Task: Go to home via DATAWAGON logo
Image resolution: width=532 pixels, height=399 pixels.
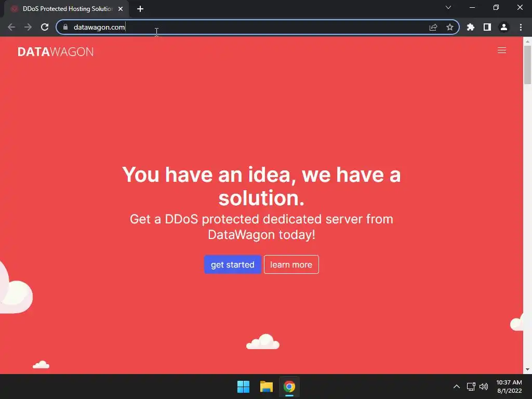Action: point(56,51)
